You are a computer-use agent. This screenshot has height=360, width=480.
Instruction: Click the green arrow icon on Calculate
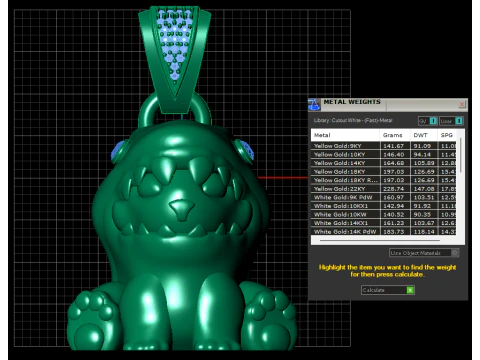pos(410,290)
